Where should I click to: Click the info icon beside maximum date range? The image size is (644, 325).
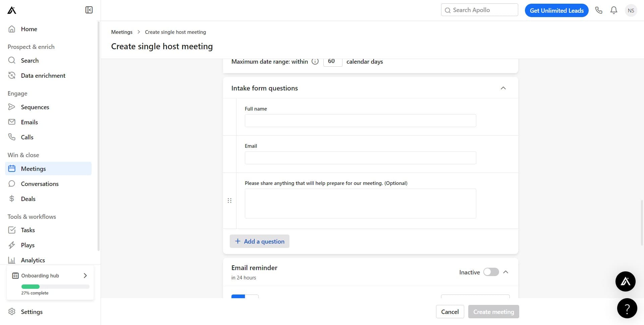tap(315, 61)
